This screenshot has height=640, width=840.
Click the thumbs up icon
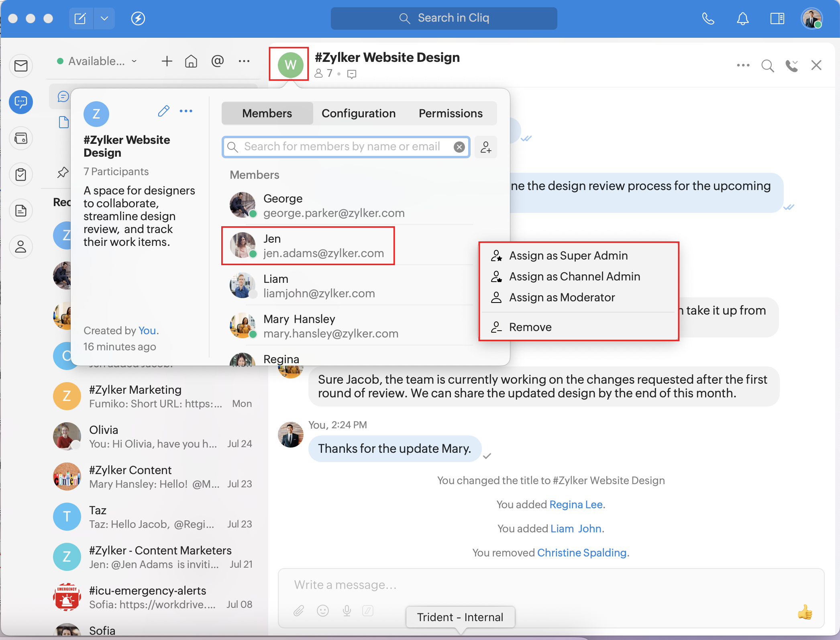[x=805, y=612]
